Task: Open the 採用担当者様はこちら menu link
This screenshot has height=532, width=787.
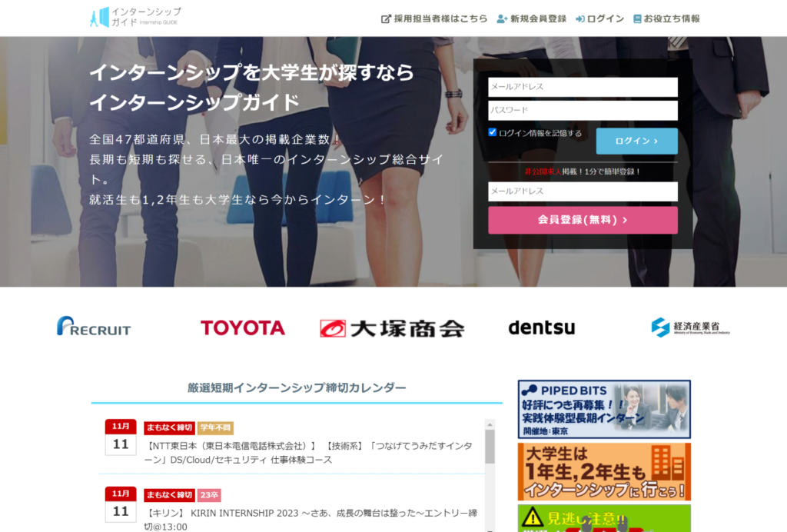Action: tap(440, 19)
